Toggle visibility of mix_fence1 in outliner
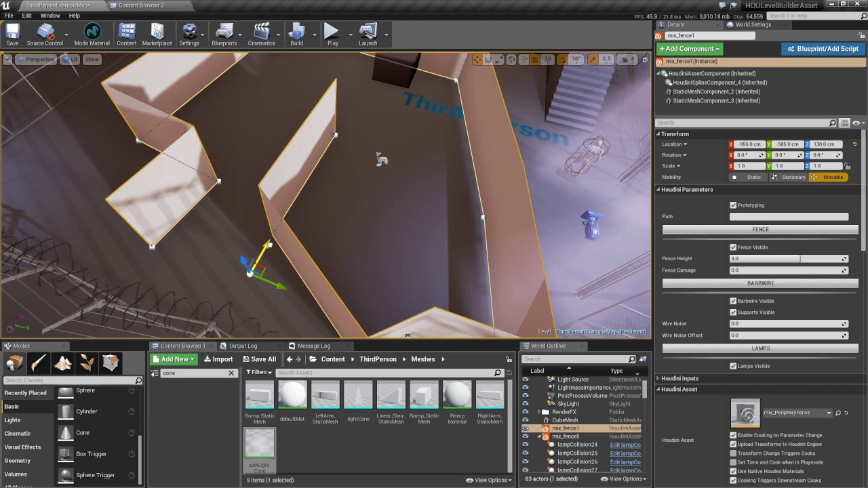868x488 pixels. (x=525, y=428)
